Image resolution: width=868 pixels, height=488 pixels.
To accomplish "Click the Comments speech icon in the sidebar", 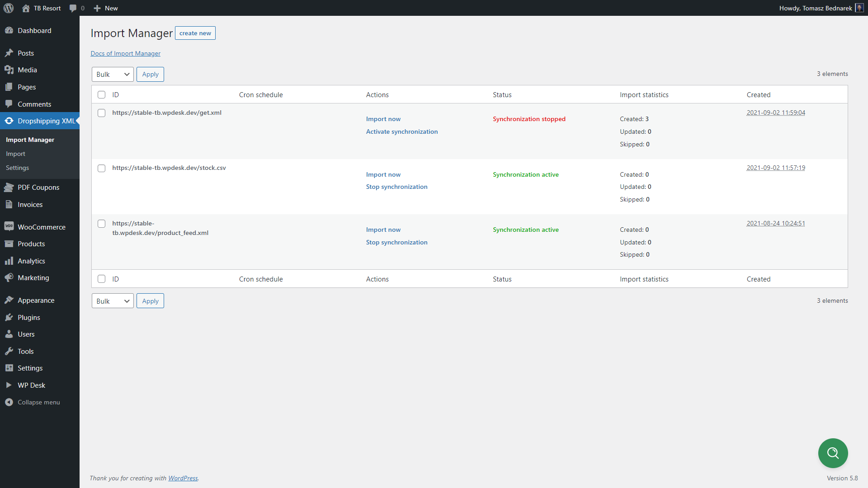I will coord(9,104).
